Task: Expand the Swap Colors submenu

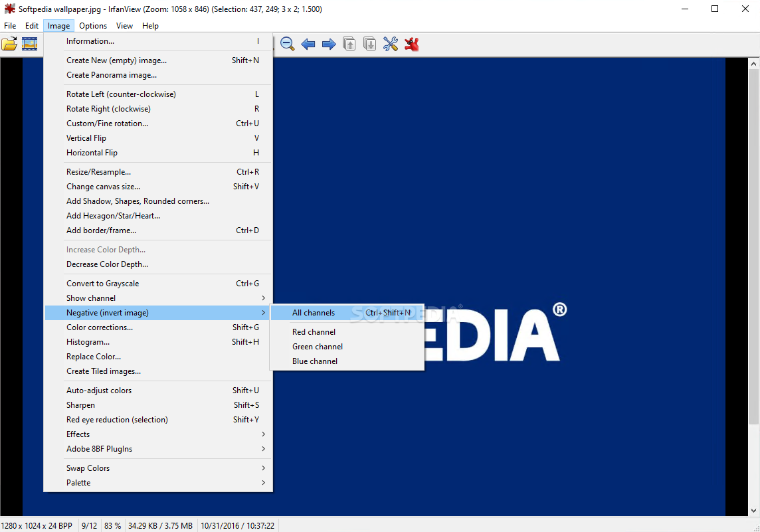Action: point(158,468)
